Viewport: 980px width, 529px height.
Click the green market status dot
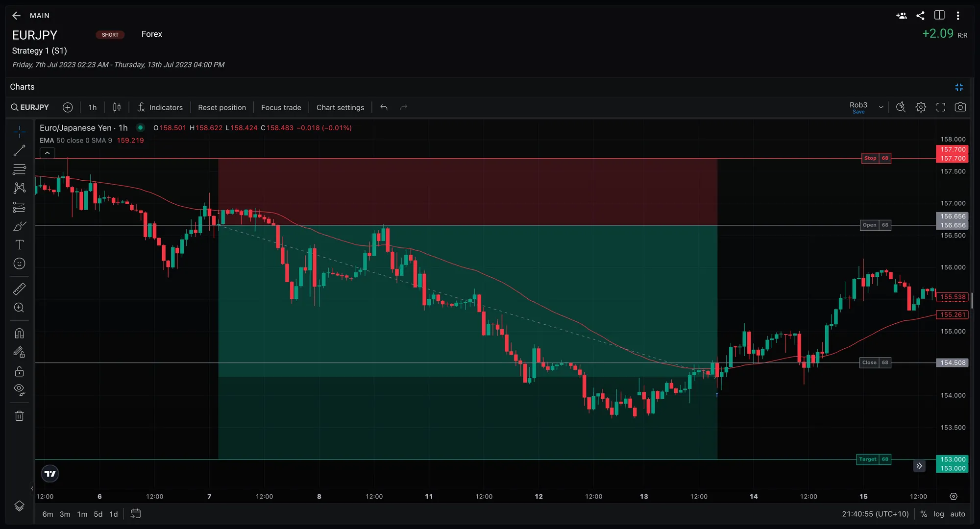click(141, 128)
